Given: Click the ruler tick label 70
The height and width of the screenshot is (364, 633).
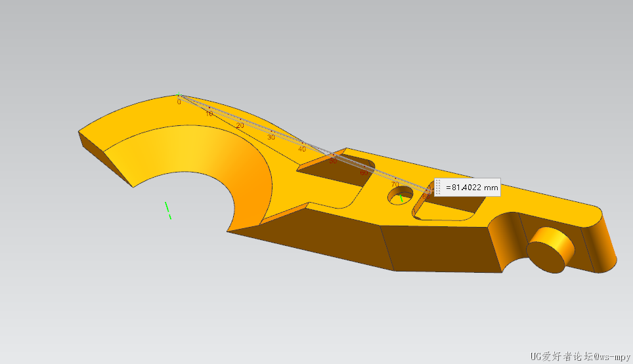Looking at the screenshot, I should pyautogui.click(x=395, y=184).
